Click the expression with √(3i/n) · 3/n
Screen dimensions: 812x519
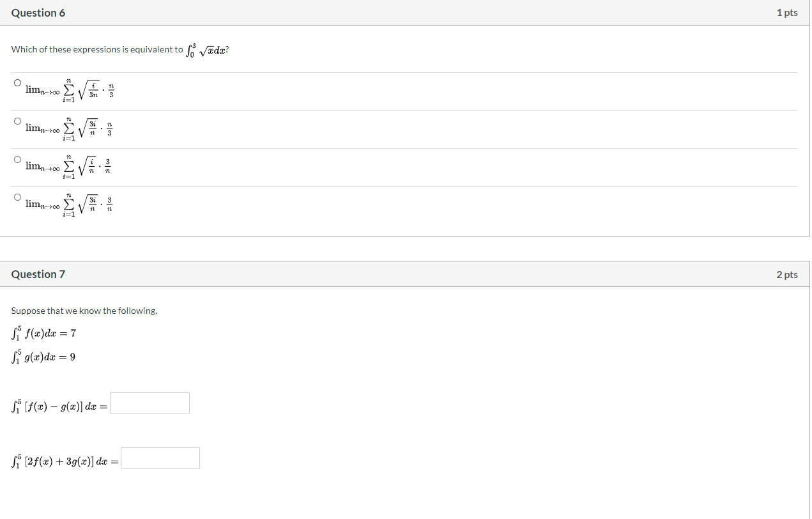tap(70, 205)
